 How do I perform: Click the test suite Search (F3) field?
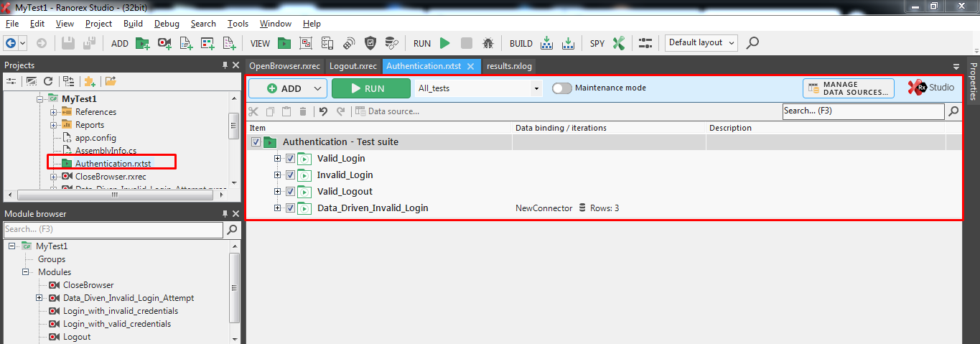point(864,111)
